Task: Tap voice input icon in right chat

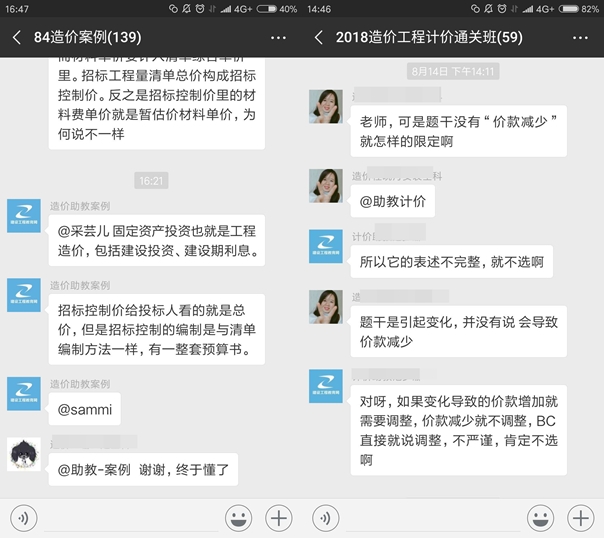Action: [326, 517]
